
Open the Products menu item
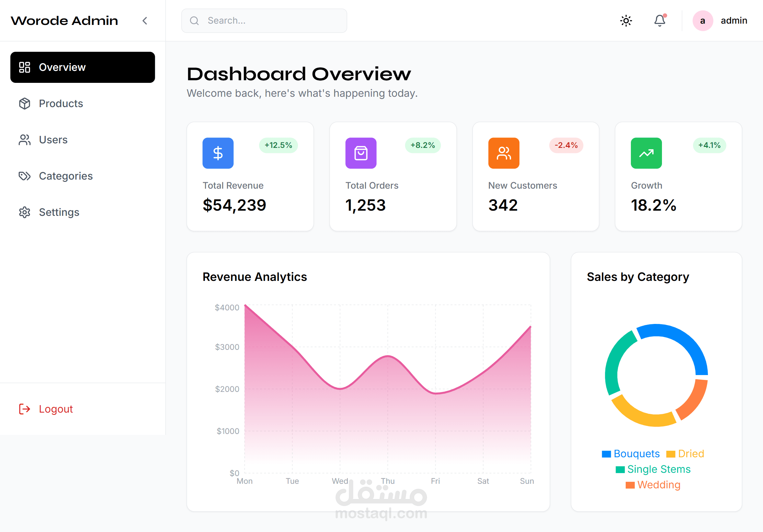[x=61, y=104]
